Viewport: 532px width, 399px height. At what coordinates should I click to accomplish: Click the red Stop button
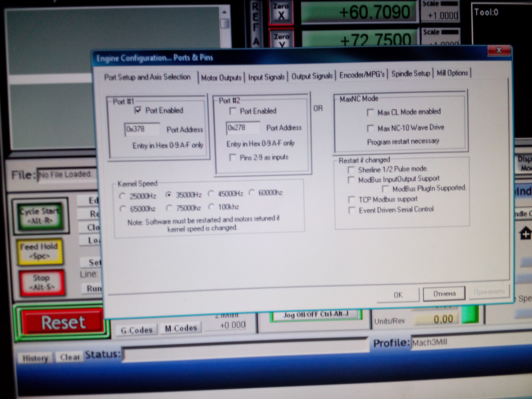tap(42, 282)
